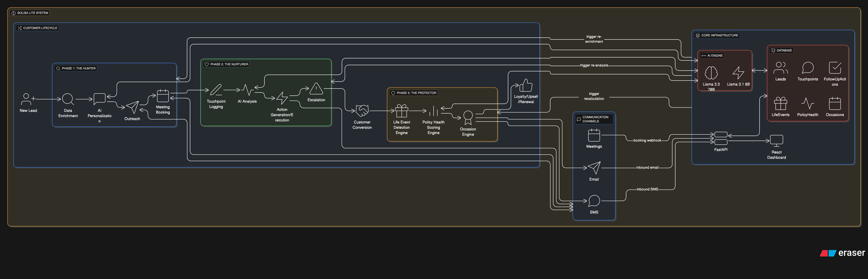Select the Core Infrastructure group label
The width and height of the screenshot is (868, 279).
tap(719, 35)
